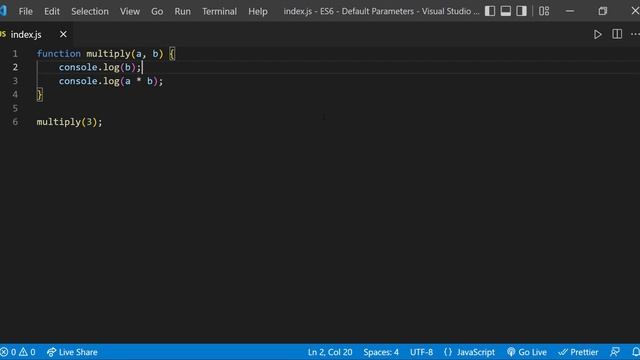Start Live Share from the status bar
640x360 pixels.
72,352
